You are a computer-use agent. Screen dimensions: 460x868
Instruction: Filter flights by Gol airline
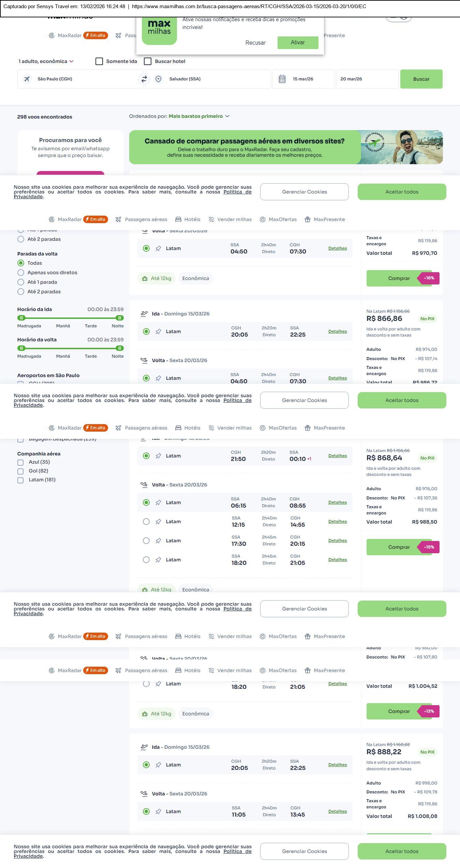20,471
